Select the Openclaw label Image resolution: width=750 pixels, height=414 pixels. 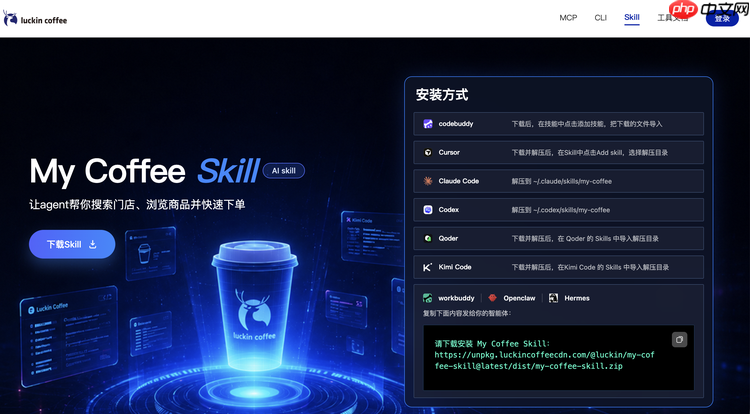coord(519,298)
